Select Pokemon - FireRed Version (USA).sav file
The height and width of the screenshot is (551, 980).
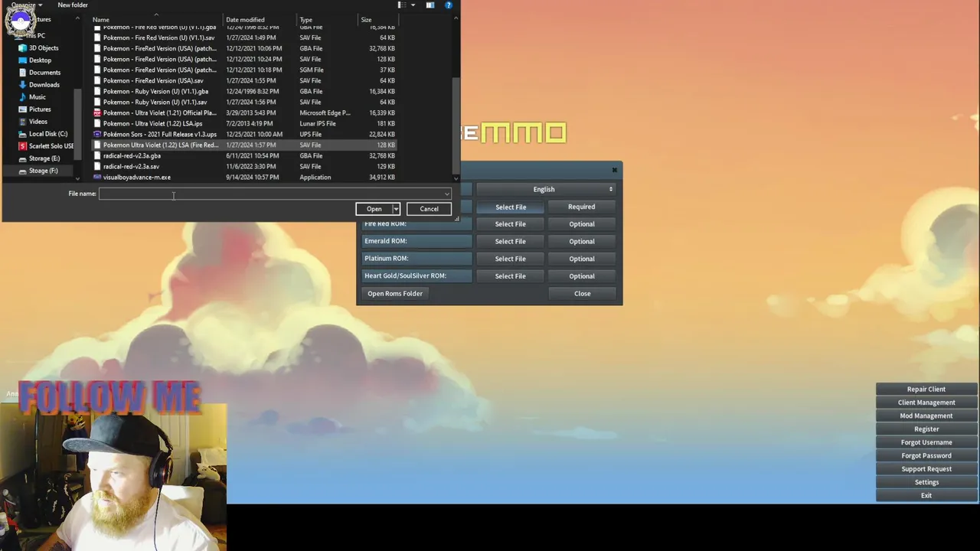click(245, 80)
